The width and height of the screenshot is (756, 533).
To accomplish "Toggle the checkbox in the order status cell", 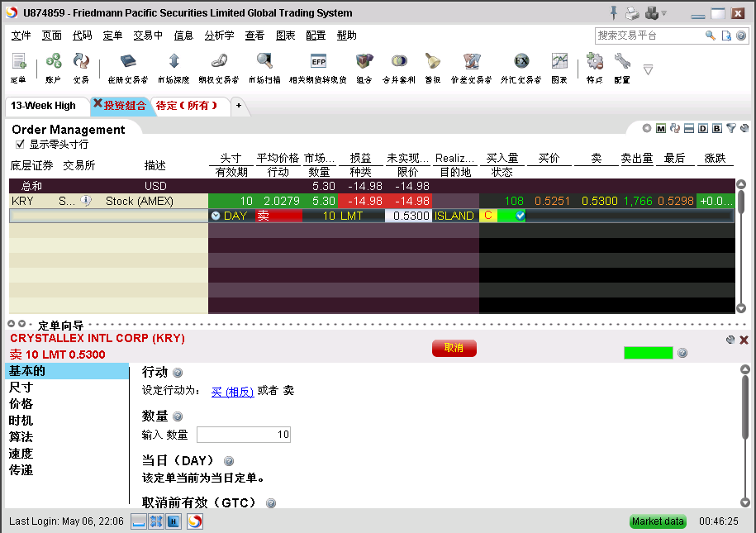I will tap(520, 216).
